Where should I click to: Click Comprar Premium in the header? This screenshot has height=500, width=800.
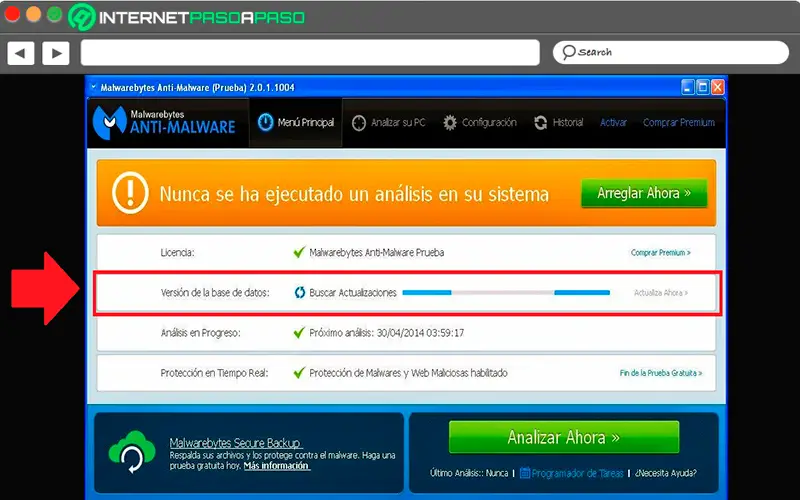click(679, 122)
